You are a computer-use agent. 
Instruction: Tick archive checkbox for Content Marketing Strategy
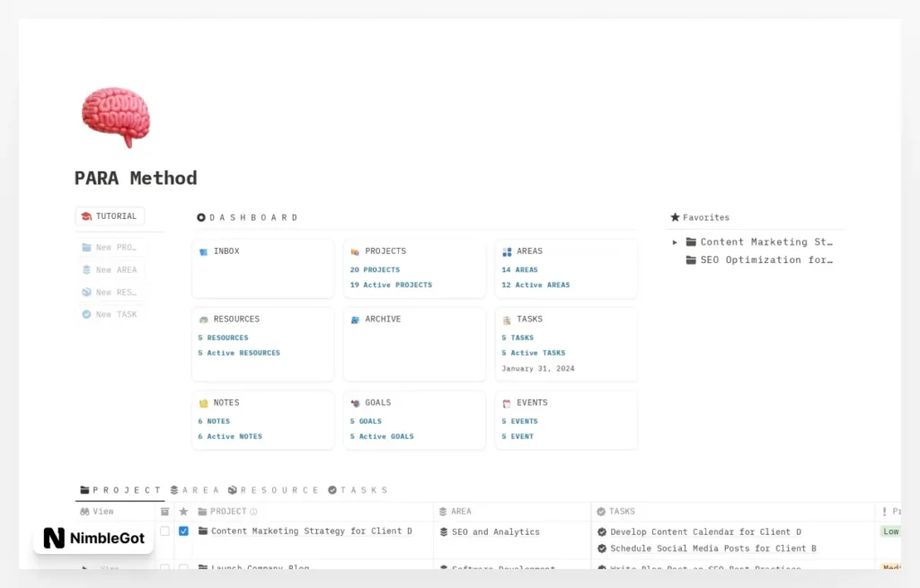(164, 531)
